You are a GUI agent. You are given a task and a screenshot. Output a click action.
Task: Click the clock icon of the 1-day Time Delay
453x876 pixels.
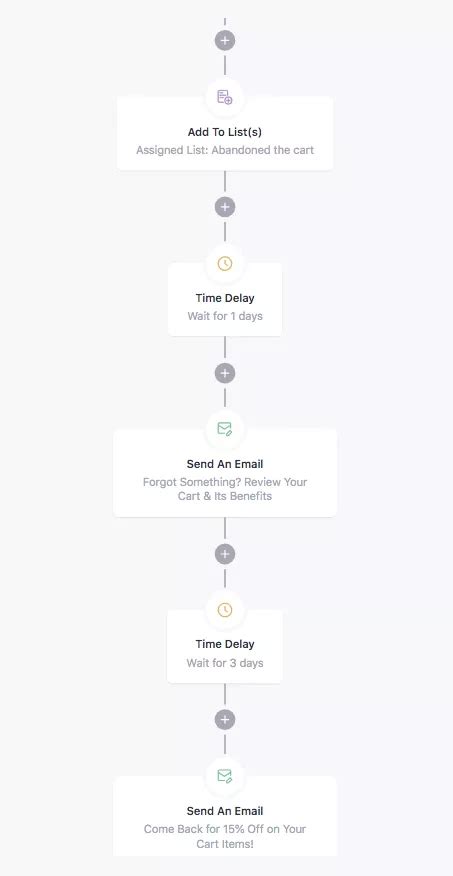[225, 264]
